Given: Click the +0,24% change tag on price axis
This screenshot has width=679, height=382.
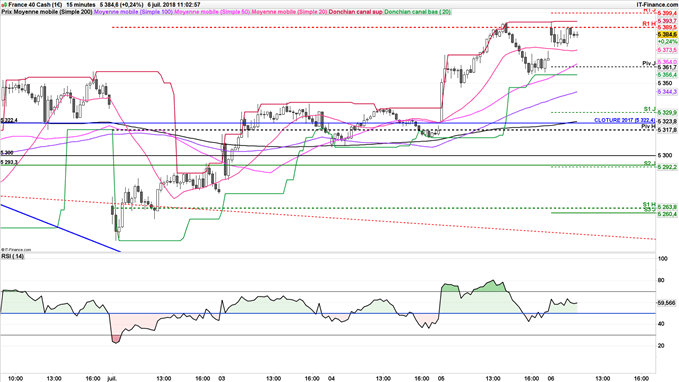Looking at the screenshot, I should [x=667, y=42].
